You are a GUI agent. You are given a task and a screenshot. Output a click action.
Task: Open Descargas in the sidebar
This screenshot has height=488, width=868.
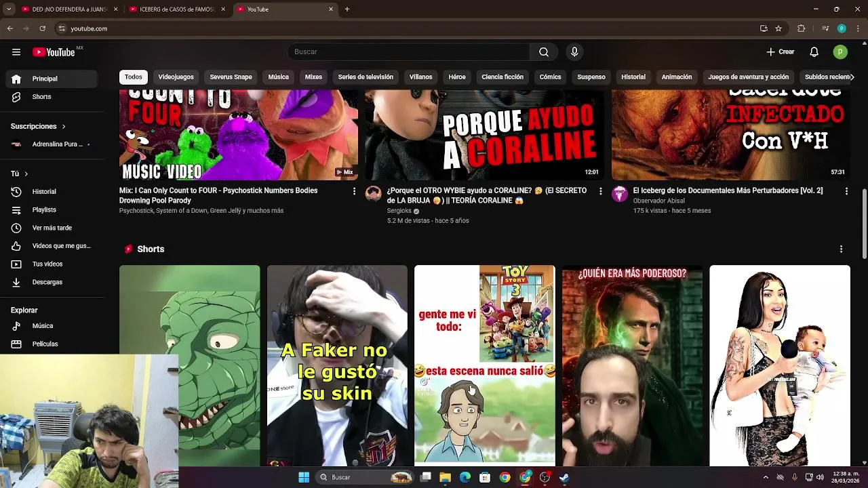click(52, 283)
